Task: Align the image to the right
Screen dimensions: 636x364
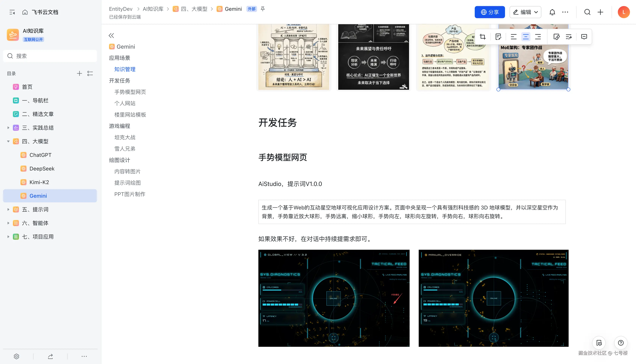Action: coord(538,37)
